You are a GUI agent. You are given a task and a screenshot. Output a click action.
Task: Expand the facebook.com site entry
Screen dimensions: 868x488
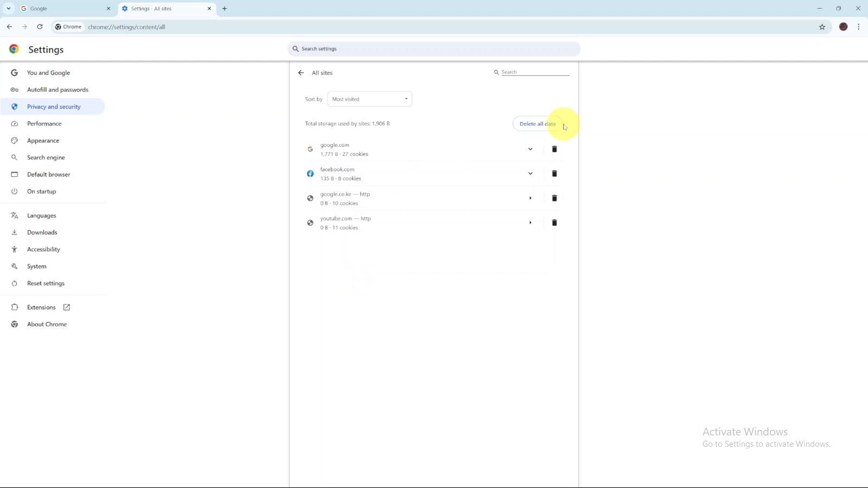click(x=530, y=174)
